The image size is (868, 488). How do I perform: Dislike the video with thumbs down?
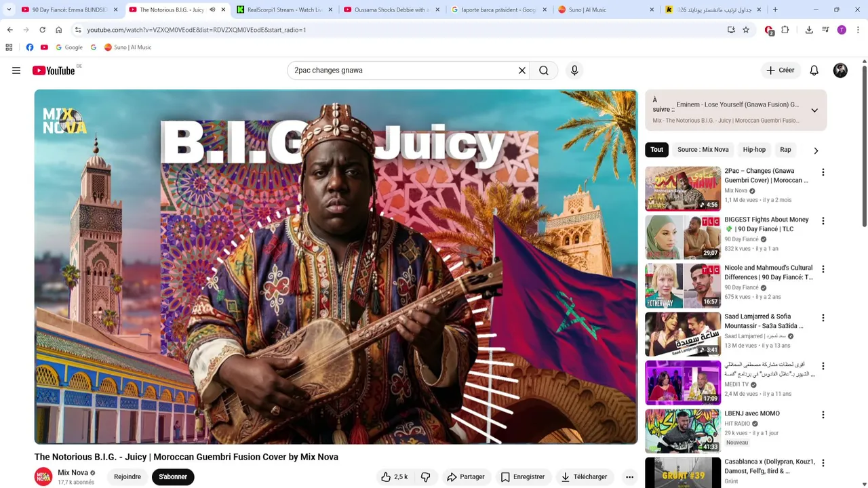(426, 477)
